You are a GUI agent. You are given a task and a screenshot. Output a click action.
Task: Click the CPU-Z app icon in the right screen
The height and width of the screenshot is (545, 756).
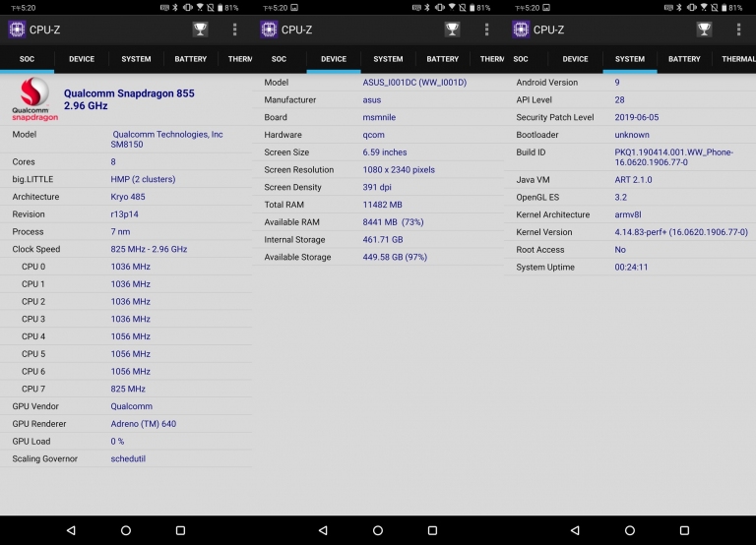tap(521, 30)
